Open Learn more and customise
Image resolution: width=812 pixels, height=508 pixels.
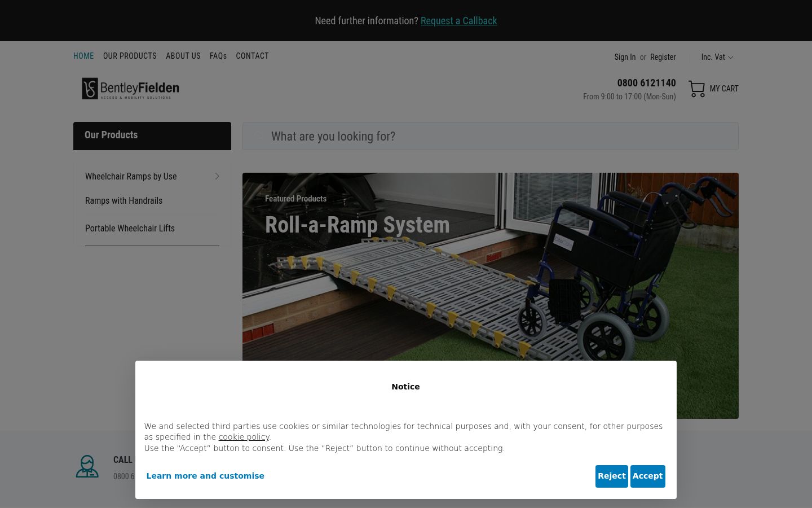tap(205, 476)
